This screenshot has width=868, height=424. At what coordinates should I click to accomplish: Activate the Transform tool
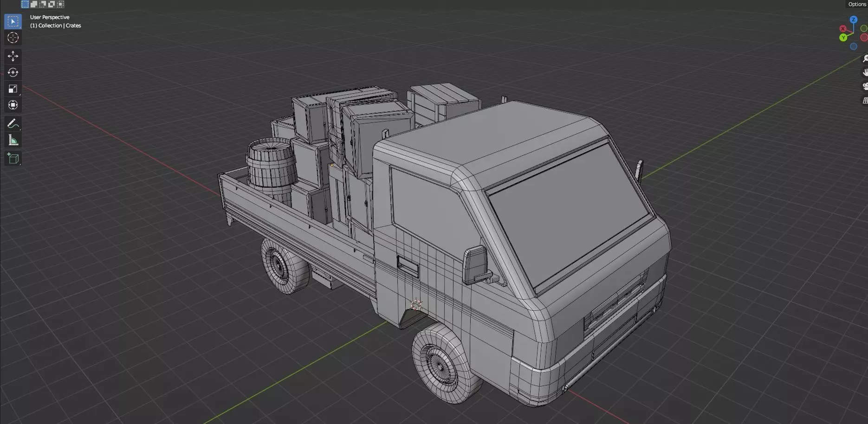click(13, 105)
